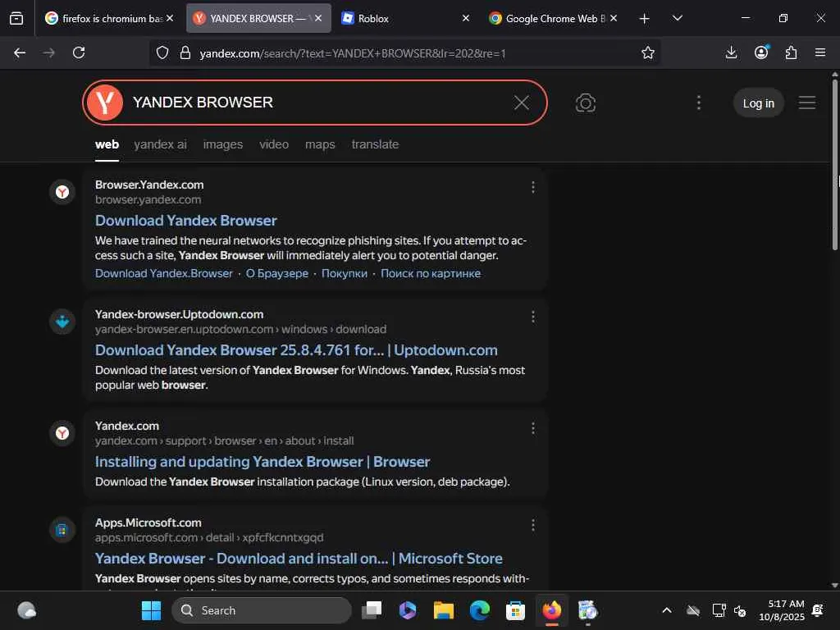Open 'Installing and updating Yandex Browser' link
Screen dimensions: 840x630
[x=262, y=462]
